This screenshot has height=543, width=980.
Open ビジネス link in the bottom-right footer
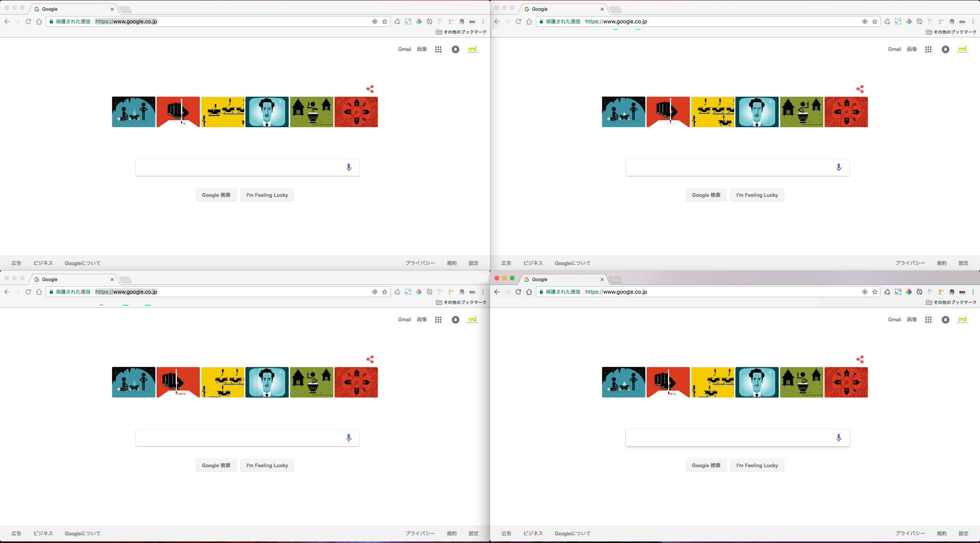tap(533, 533)
